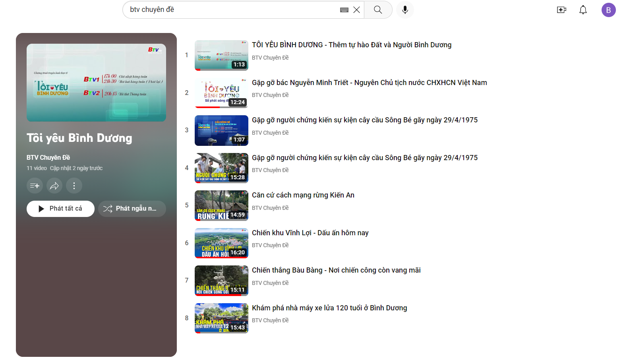Open thumbnail of video 14:59
The height and width of the screenshot is (364, 629).
221,205
